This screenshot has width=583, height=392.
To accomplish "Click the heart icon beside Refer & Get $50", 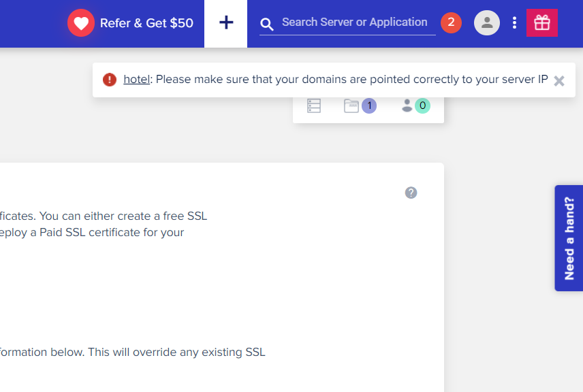I will tap(81, 22).
